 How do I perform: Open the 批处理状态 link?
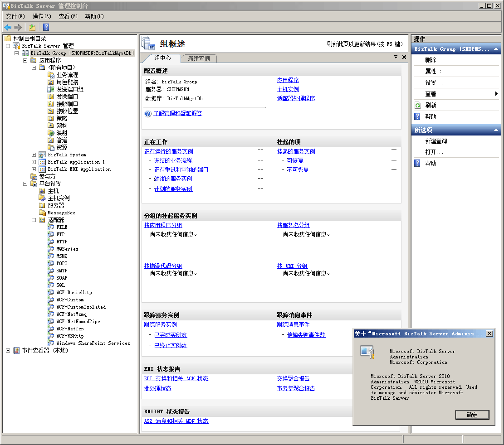point(158,388)
